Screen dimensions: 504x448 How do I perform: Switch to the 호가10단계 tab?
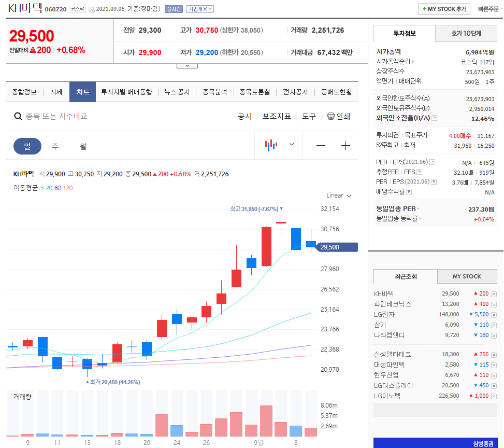click(466, 34)
